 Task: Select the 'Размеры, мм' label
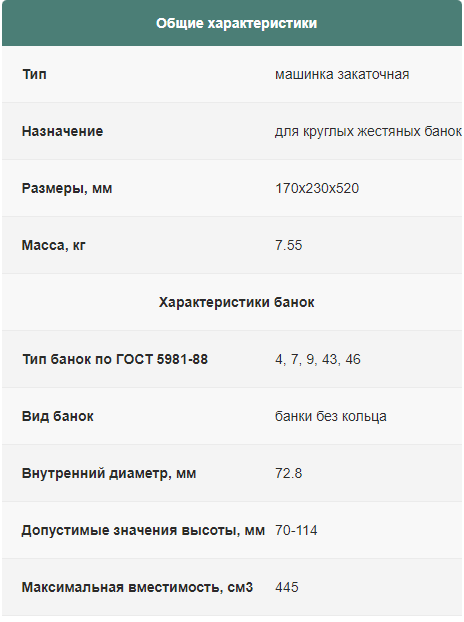[x=67, y=188]
